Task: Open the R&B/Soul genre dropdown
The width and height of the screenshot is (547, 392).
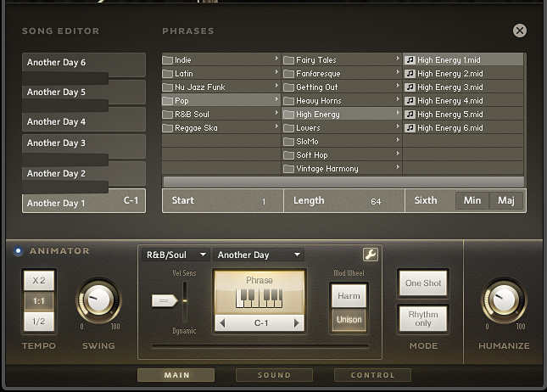Action: click(176, 255)
